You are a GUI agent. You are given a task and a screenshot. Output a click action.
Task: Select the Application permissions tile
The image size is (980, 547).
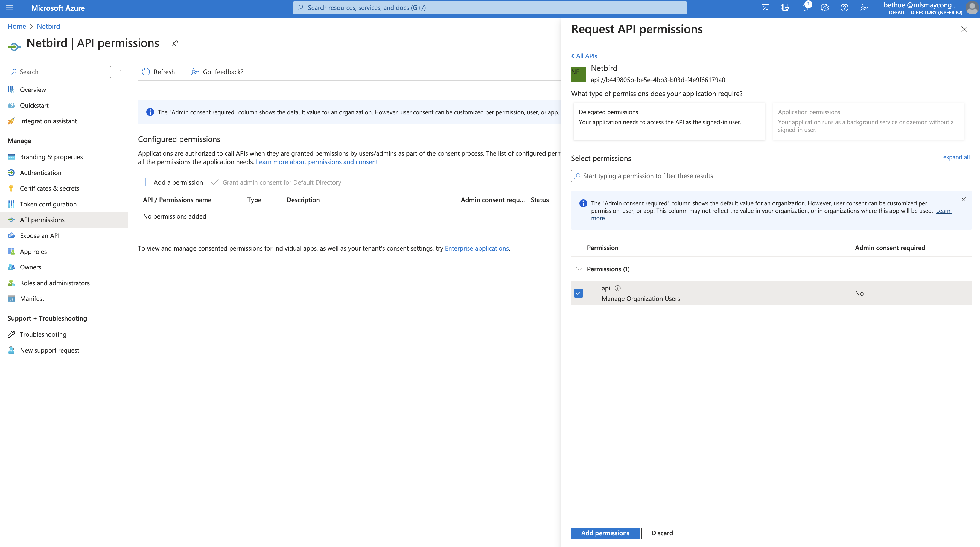(x=868, y=121)
